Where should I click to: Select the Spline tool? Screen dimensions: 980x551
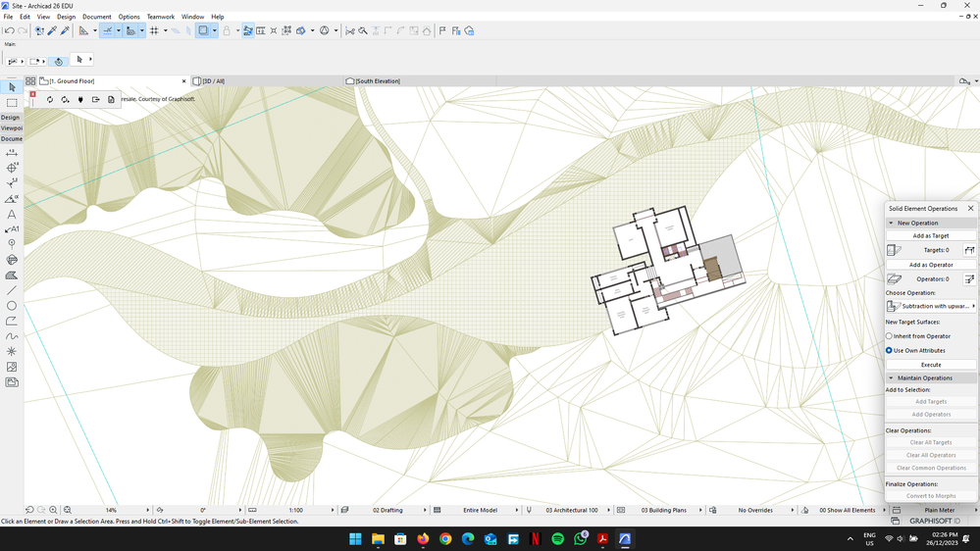pyautogui.click(x=12, y=336)
